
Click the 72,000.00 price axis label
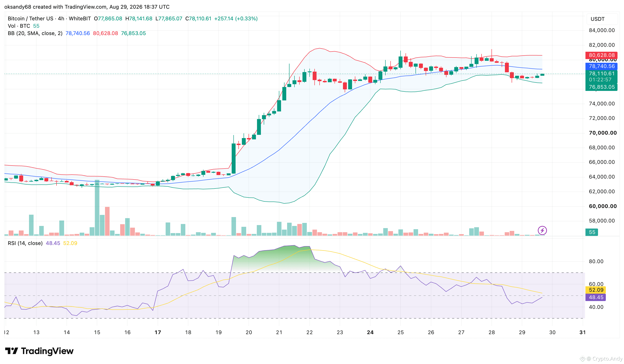pos(602,118)
